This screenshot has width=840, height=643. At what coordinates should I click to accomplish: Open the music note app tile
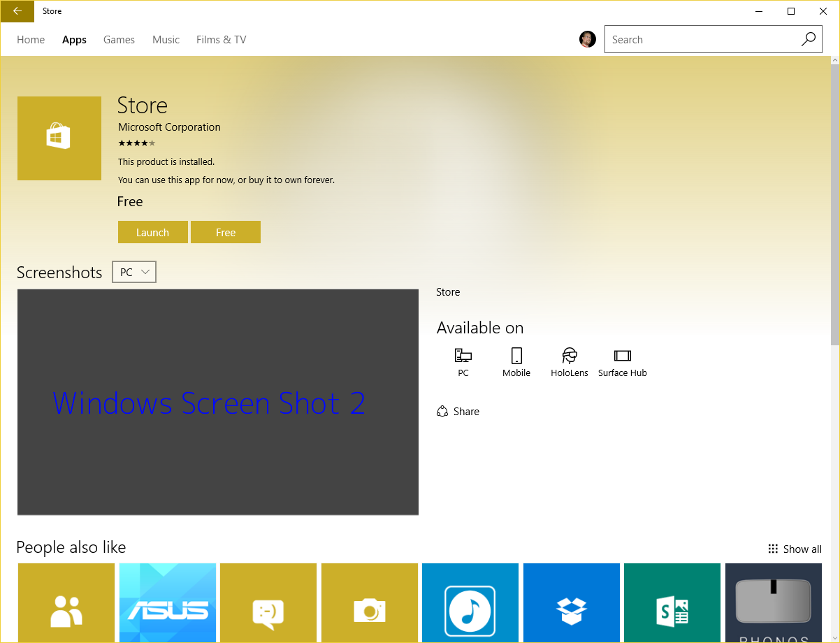470,603
